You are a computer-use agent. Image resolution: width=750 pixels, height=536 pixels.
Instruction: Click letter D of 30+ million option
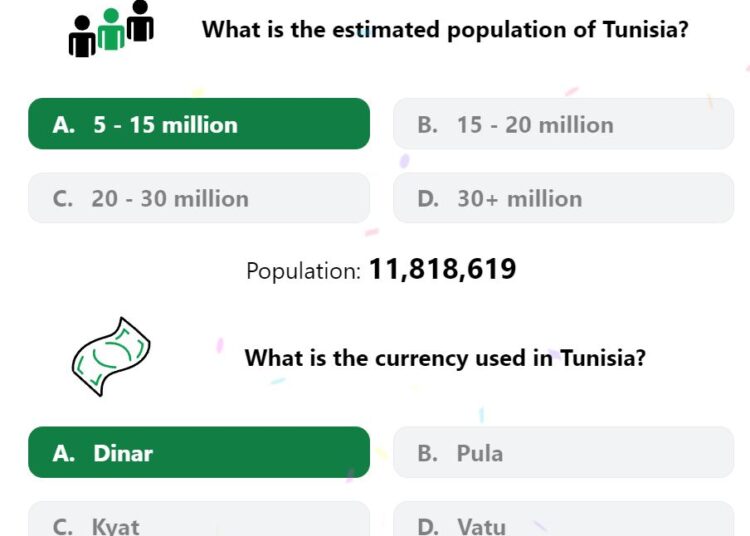(x=428, y=199)
